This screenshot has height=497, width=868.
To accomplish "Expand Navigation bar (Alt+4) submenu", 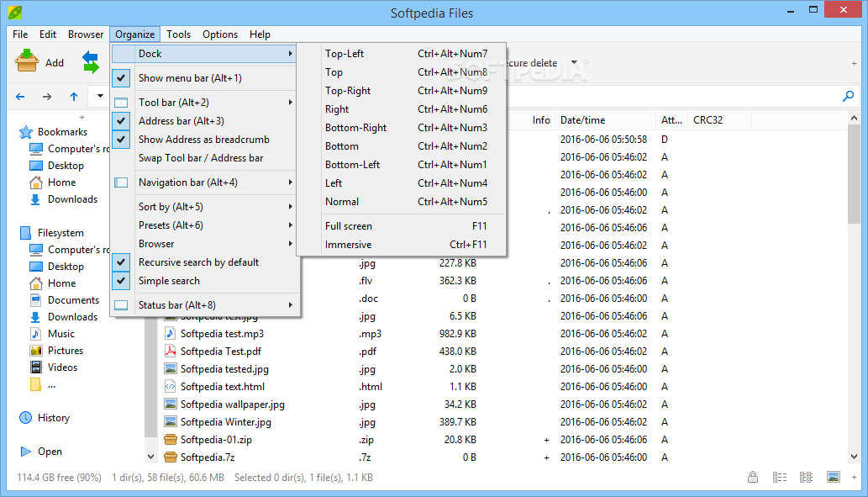I will [x=205, y=182].
